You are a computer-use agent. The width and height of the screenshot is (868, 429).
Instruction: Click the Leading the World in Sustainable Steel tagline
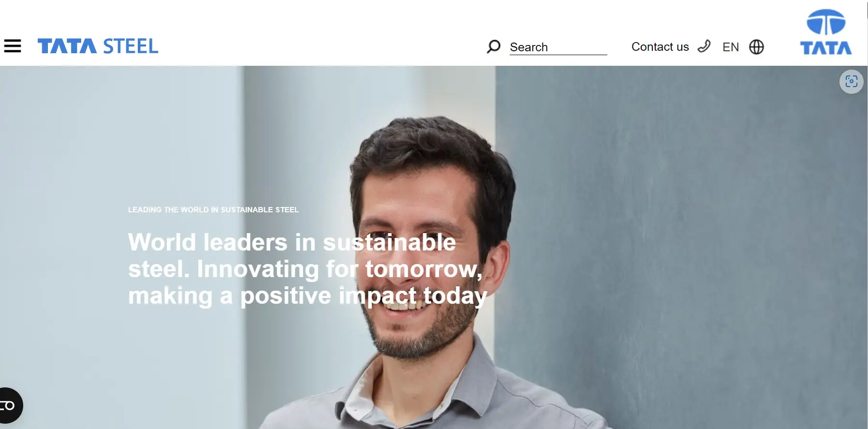(213, 209)
